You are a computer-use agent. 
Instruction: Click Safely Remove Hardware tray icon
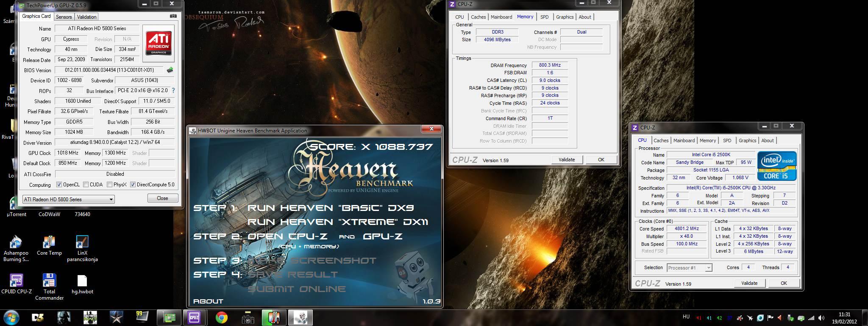791,318
